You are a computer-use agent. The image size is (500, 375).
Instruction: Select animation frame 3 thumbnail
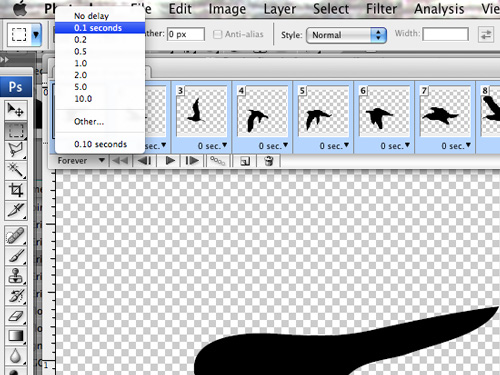[x=202, y=112]
